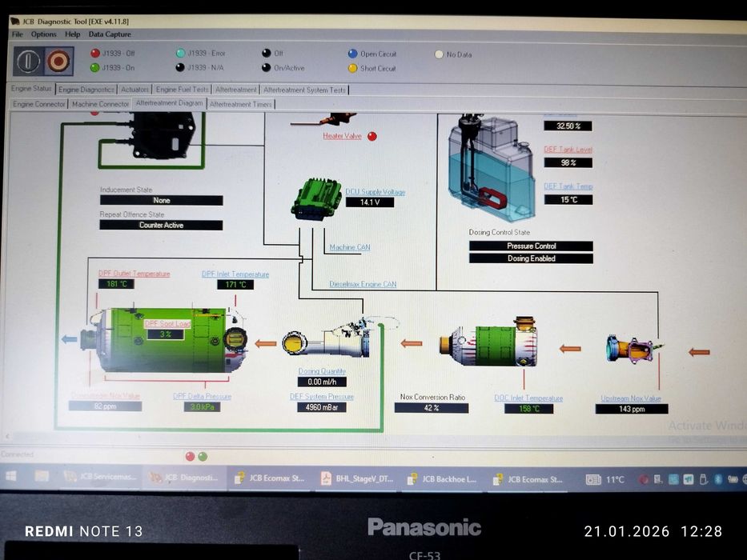
Task: Click the DPF Outlet Temperature link
Action: point(135,274)
